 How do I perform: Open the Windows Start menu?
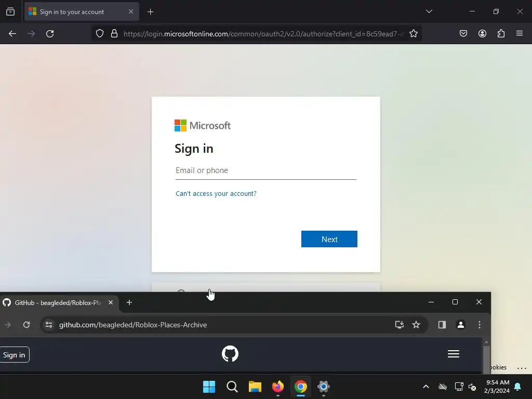[209, 387]
